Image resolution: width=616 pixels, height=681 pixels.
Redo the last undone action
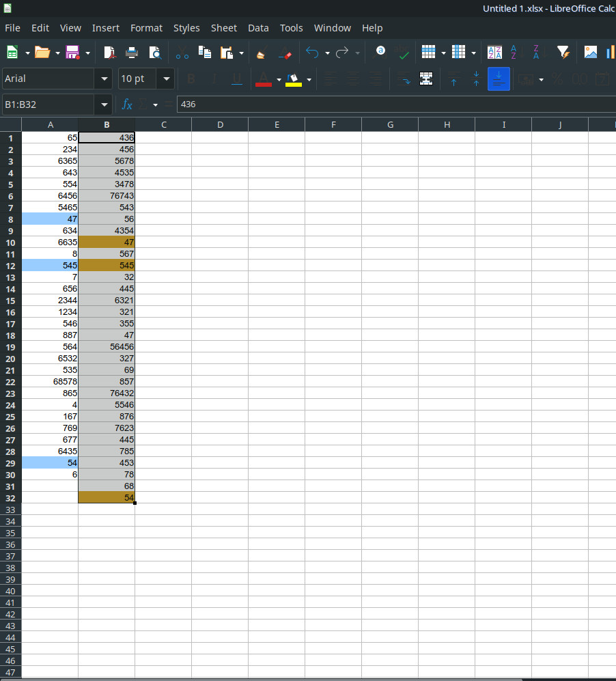click(x=342, y=53)
